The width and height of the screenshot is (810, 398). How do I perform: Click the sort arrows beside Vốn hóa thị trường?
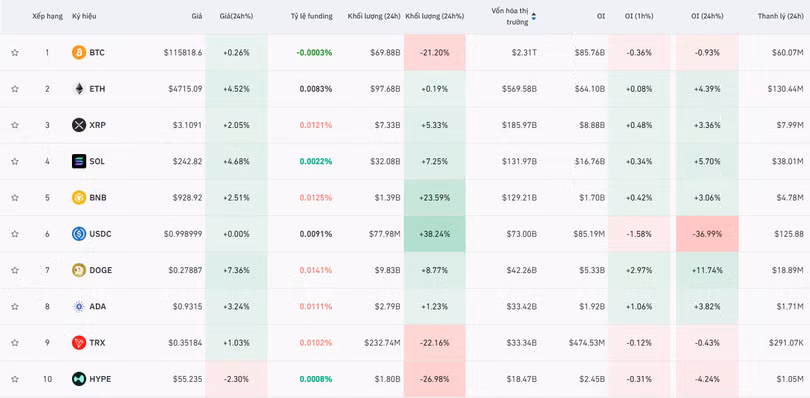[534, 16]
